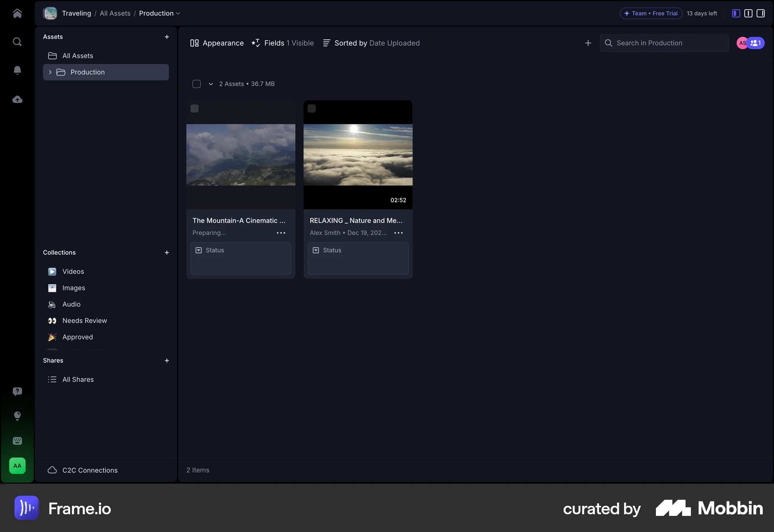Open search from the left sidebar

pos(17,42)
